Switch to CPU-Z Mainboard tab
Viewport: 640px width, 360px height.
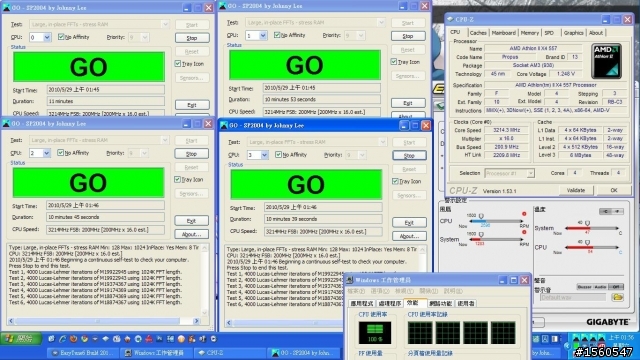pos(503,33)
